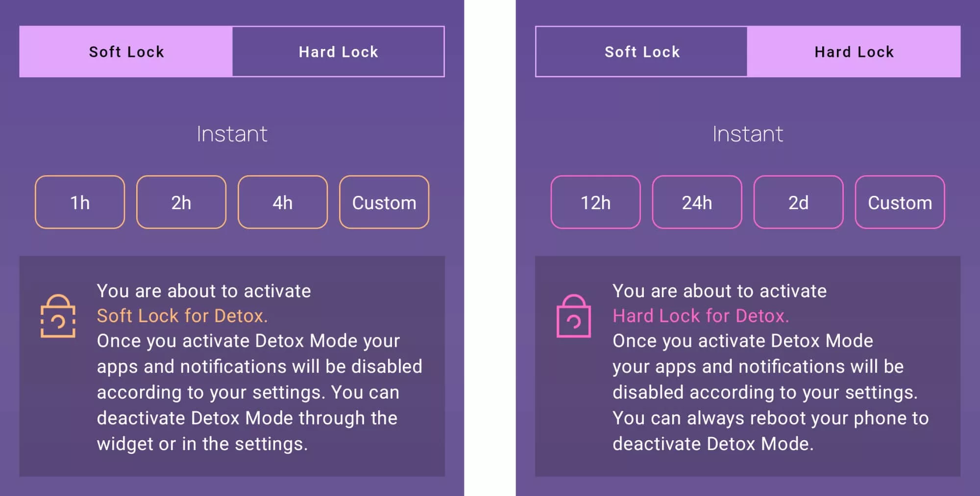Set hard lock duration to 2d
This screenshot has height=496, width=980.
[798, 202]
